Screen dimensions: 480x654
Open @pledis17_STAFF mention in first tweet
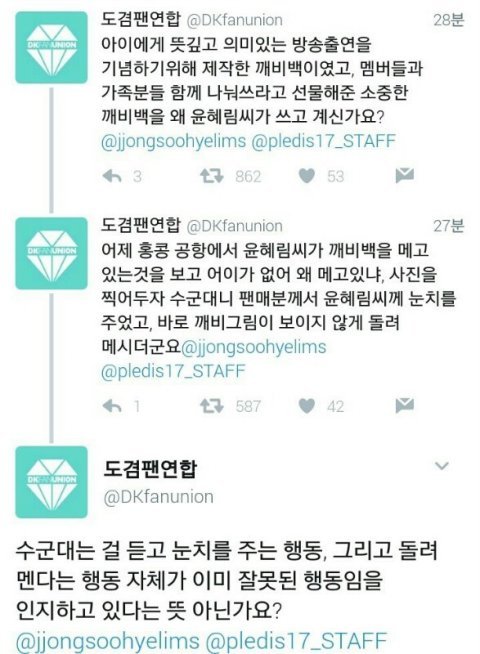point(323,141)
